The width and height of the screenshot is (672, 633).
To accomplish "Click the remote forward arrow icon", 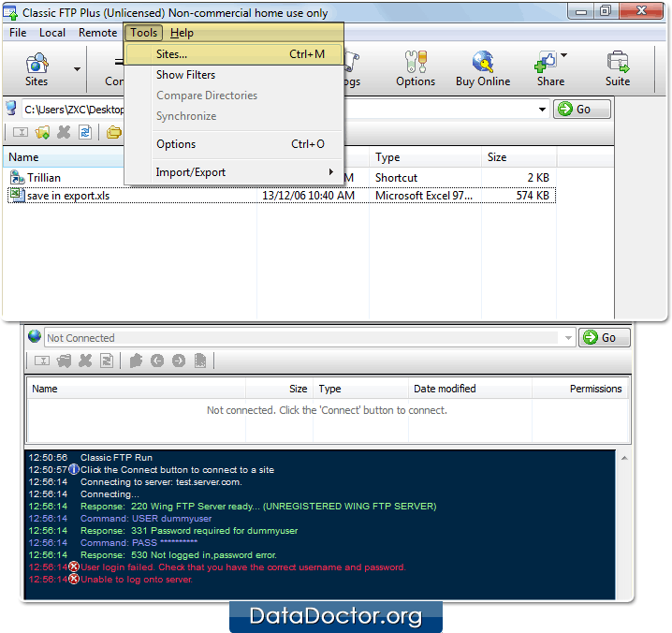I will (179, 361).
